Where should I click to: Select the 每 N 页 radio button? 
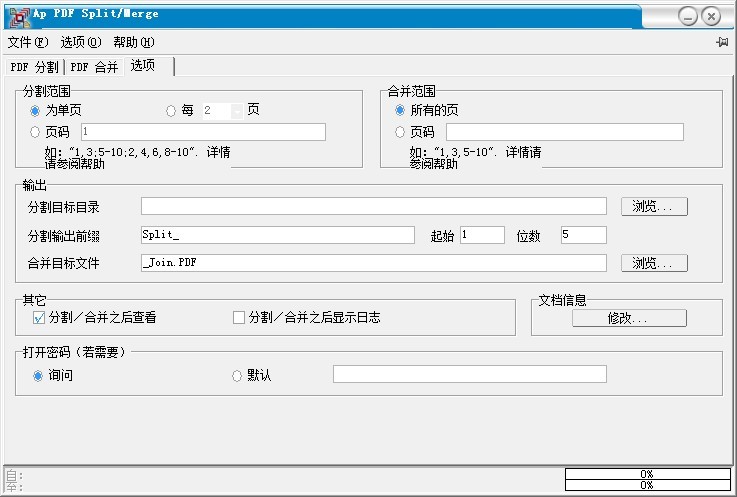pyautogui.click(x=171, y=111)
